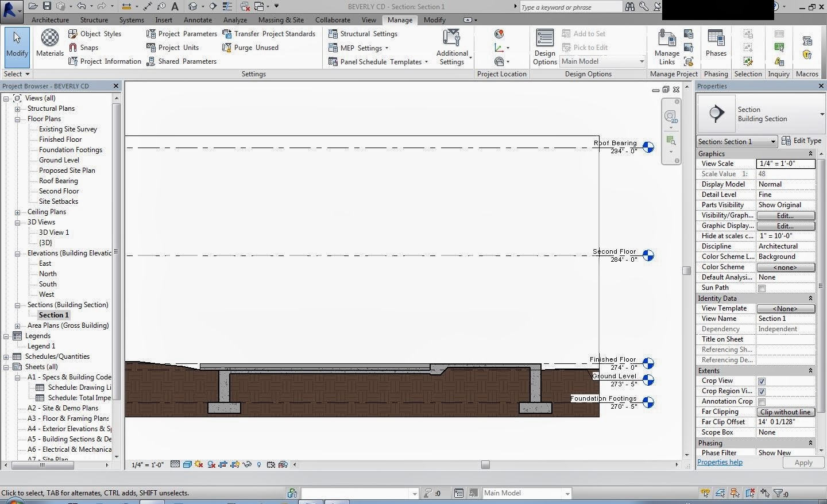Viewport: 827px width, 504px height.
Task: Collapse the Floor Plans tree node
Action: coord(16,119)
